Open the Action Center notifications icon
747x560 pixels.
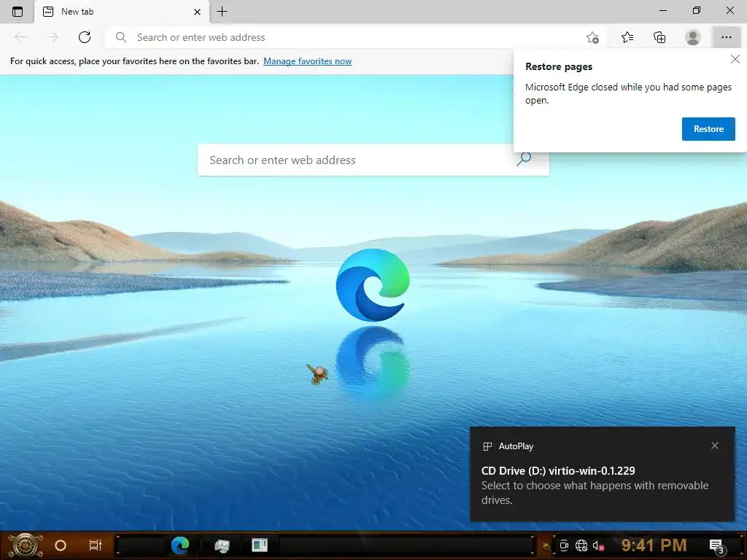pos(717,546)
